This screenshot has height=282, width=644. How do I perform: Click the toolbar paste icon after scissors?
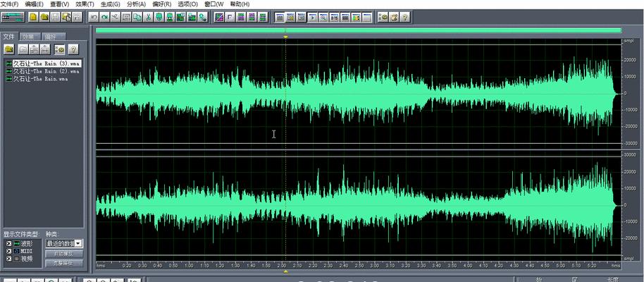[159, 17]
